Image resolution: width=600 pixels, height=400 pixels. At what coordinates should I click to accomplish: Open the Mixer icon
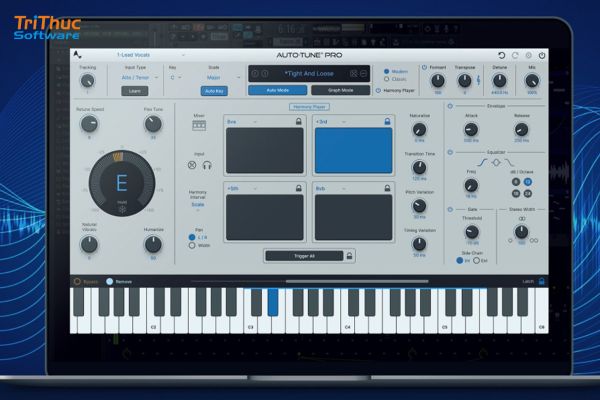click(199, 125)
